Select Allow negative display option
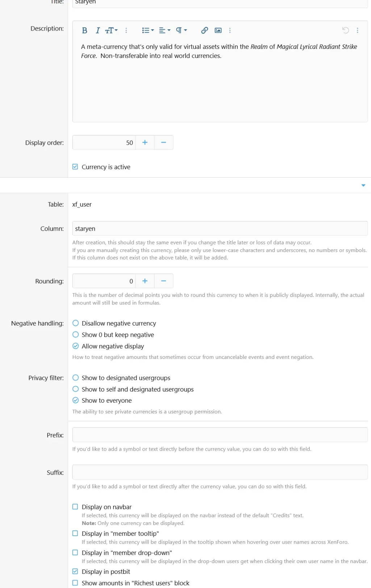This screenshot has width=371, height=588. (75, 346)
